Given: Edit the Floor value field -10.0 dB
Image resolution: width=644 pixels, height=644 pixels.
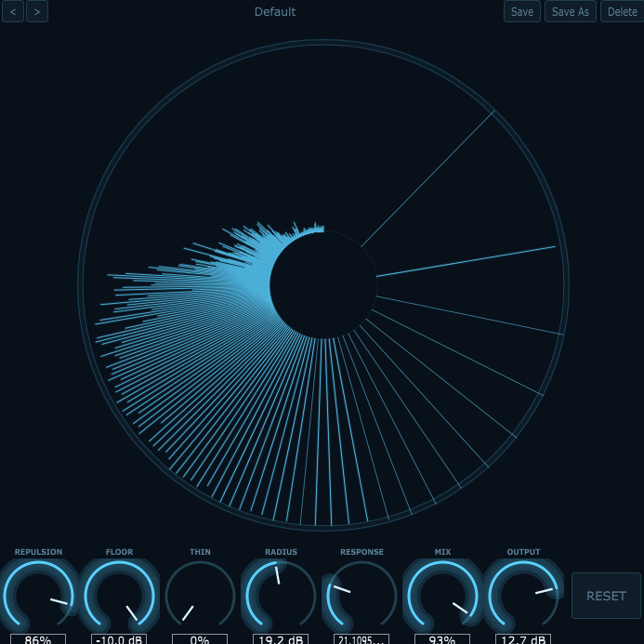Looking at the screenshot, I should 119,639.
